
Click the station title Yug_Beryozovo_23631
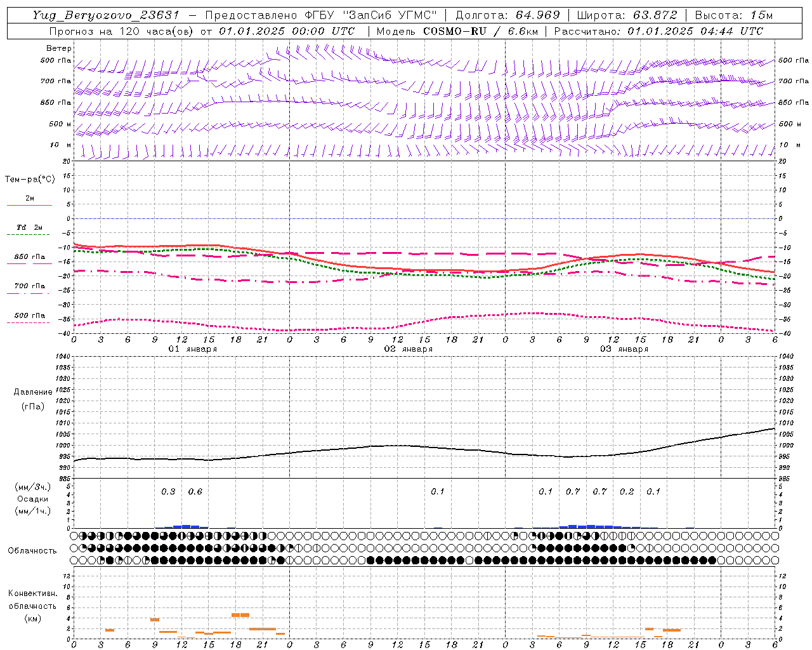106,15
